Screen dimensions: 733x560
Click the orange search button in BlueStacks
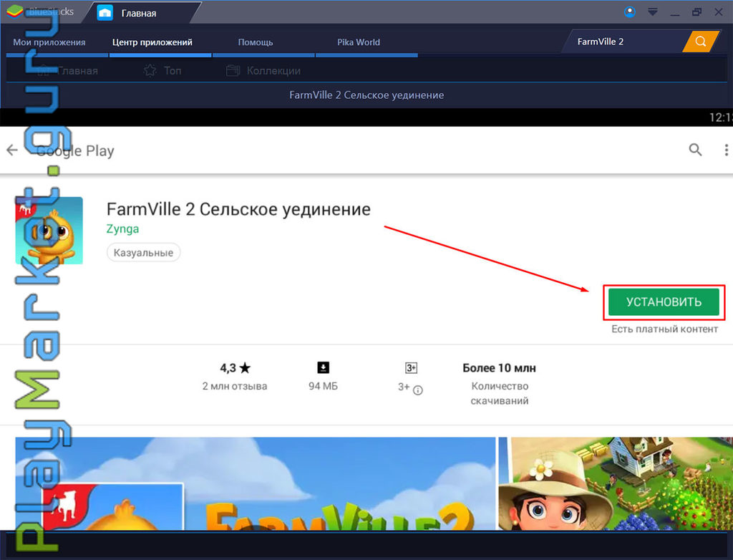tap(700, 42)
